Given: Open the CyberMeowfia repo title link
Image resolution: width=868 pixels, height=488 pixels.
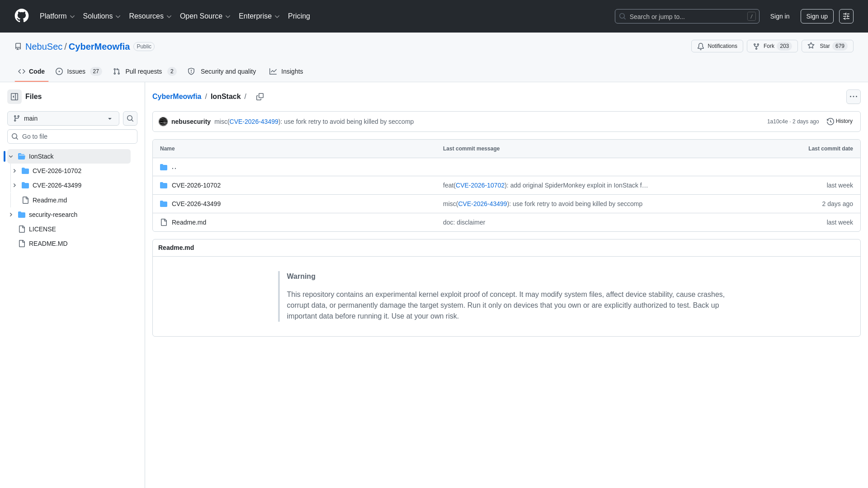Looking at the screenshot, I should pos(99,47).
